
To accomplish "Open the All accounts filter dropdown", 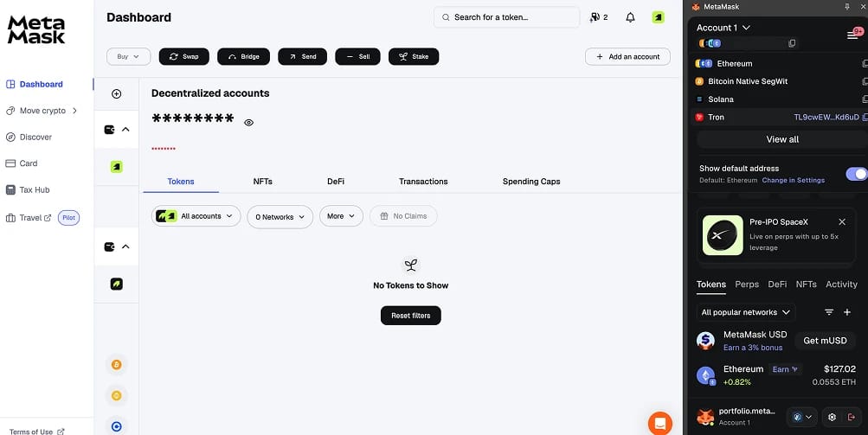I will (196, 216).
